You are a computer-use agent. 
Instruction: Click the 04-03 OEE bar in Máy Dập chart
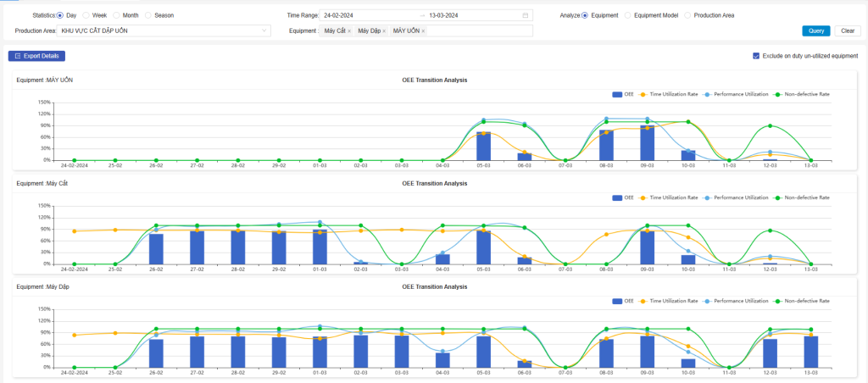pos(442,360)
